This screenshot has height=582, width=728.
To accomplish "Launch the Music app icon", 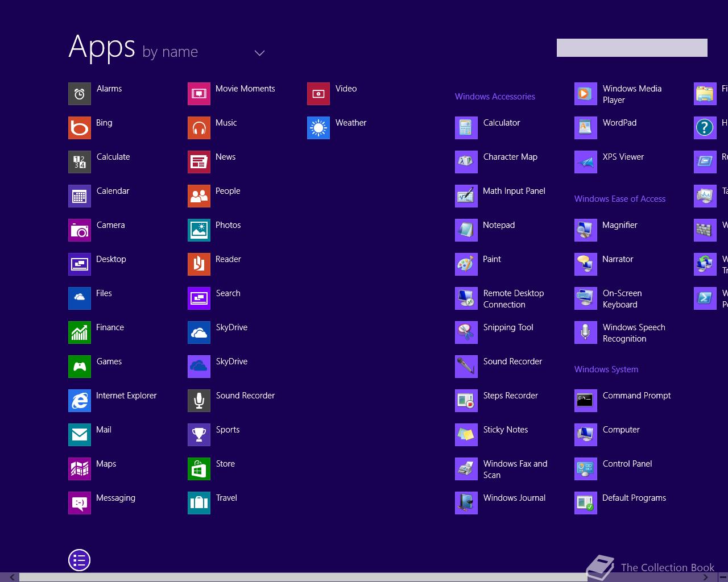I will click(x=199, y=128).
